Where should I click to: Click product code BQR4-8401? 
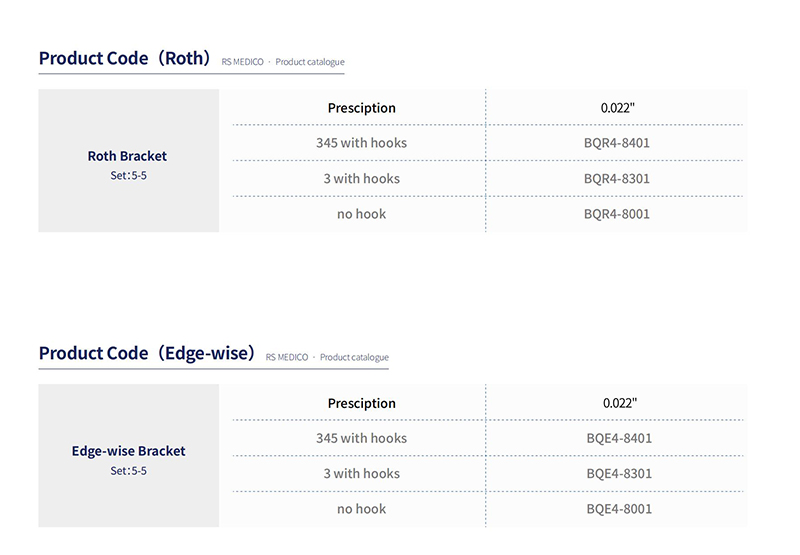pyautogui.click(x=617, y=143)
